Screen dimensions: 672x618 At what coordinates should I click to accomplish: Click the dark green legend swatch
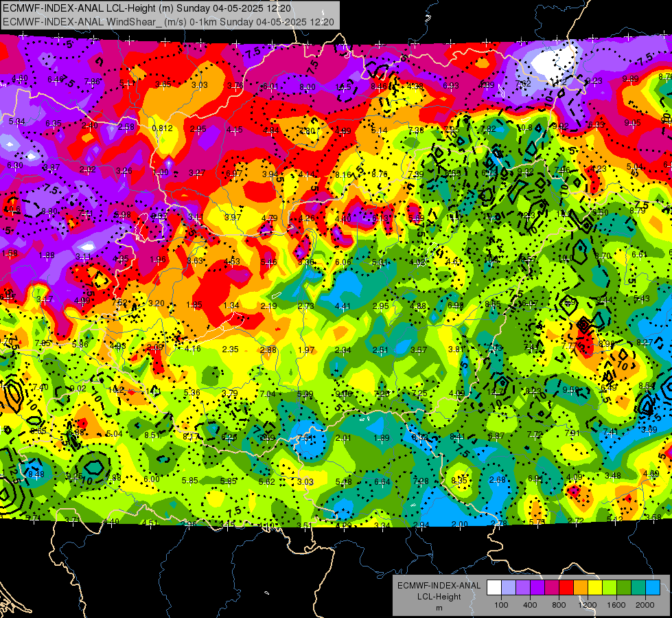pos(623,588)
